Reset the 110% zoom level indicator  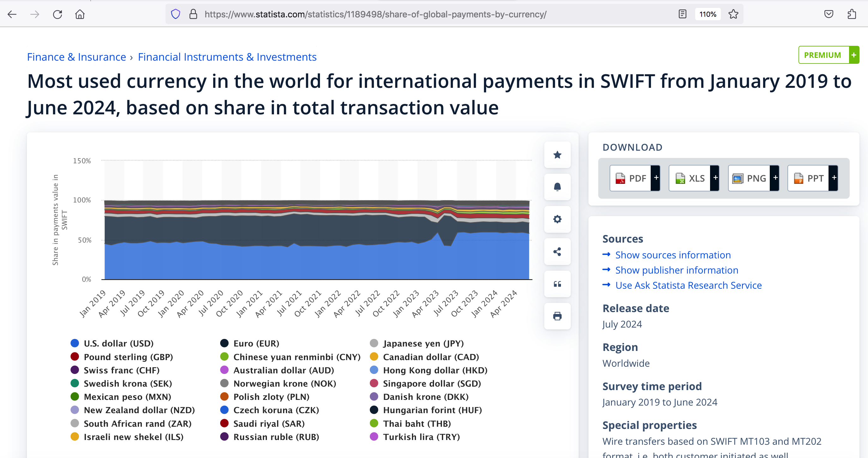tap(708, 14)
